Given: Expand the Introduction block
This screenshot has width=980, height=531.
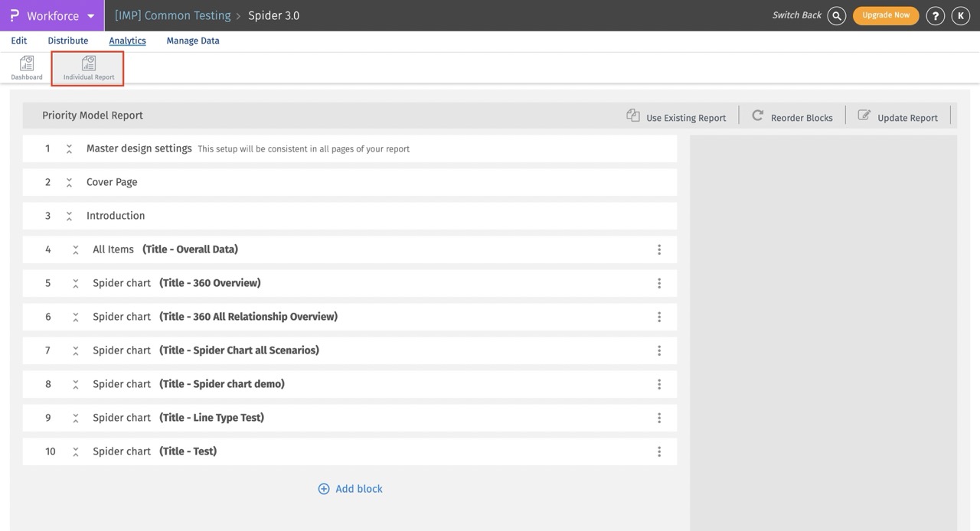Looking at the screenshot, I should pos(69,217).
